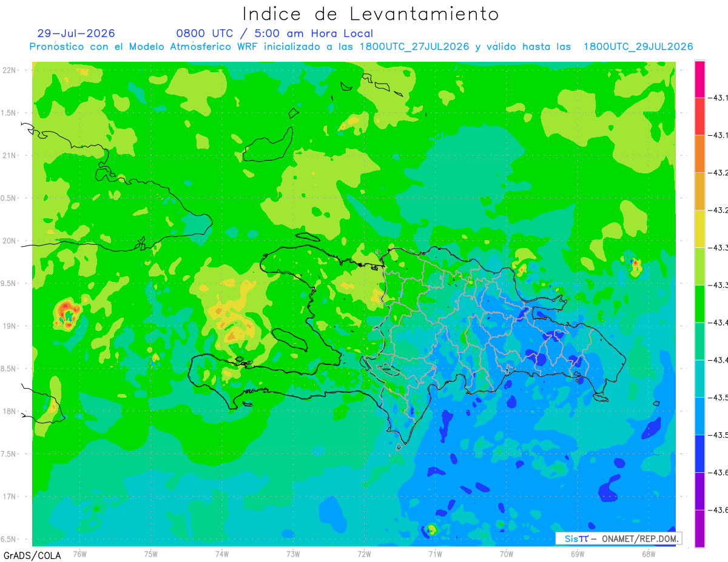The height and width of the screenshot is (562, 728).
Task: Click the pink swatch atop the color scale
Action: pyautogui.click(x=699, y=79)
